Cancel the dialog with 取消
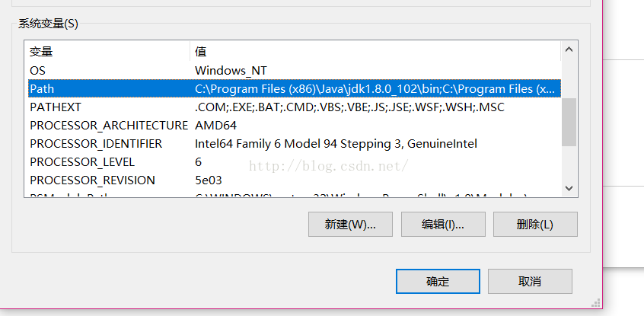644x316 pixels. pyautogui.click(x=530, y=281)
